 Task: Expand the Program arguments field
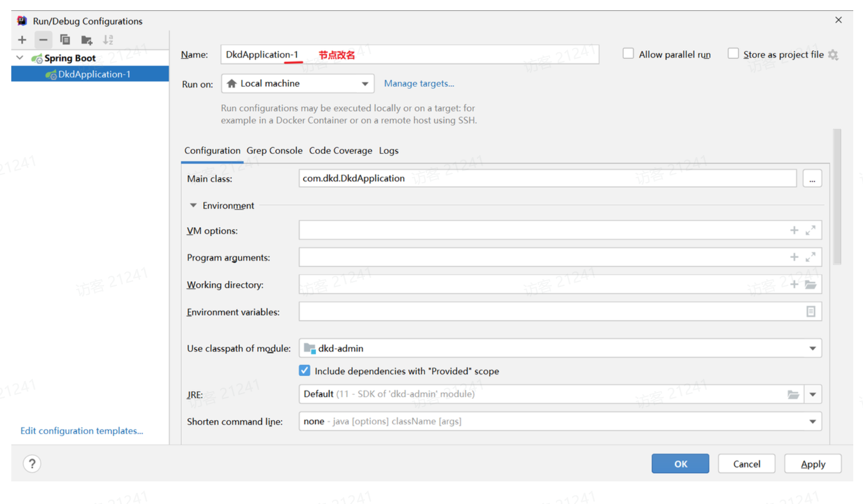pos(811,257)
